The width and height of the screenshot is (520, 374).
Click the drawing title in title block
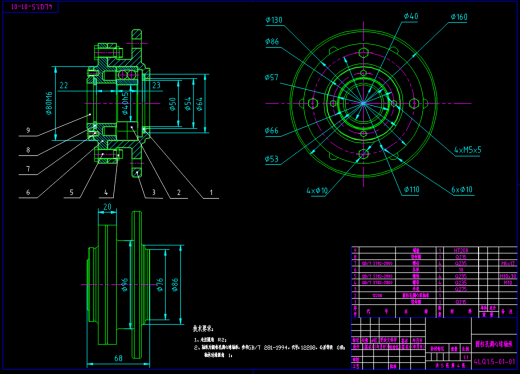point(494,344)
